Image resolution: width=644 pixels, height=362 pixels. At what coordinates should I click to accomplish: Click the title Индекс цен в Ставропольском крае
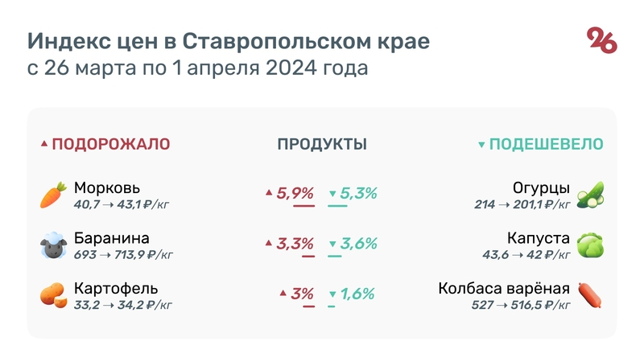coord(229,41)
